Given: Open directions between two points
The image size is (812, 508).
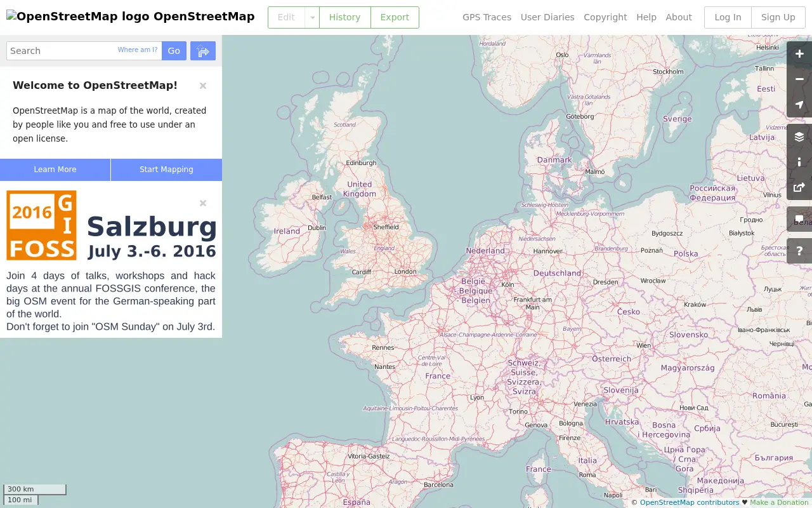Looking at the screenshot, I should [x=203, y=51].
